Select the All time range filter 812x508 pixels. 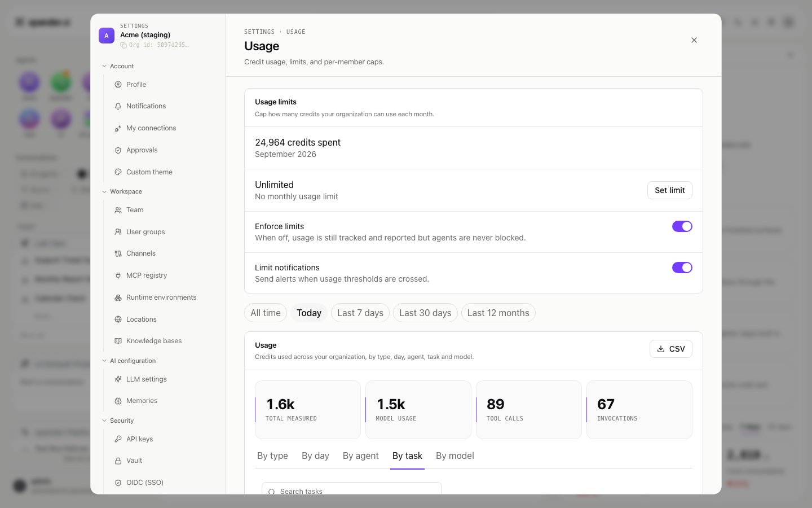coord(266,313)
